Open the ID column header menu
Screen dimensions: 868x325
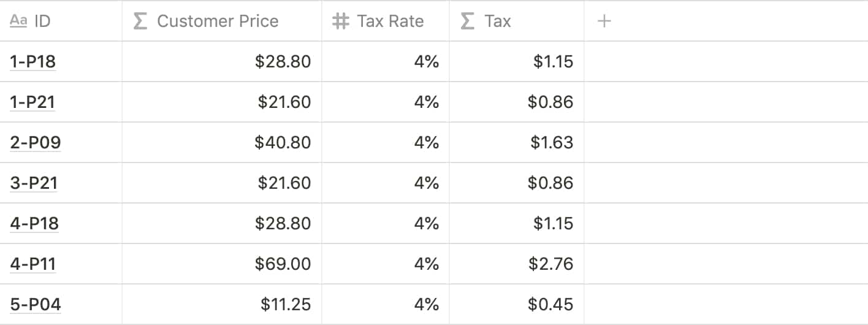(x=42, y=21)
